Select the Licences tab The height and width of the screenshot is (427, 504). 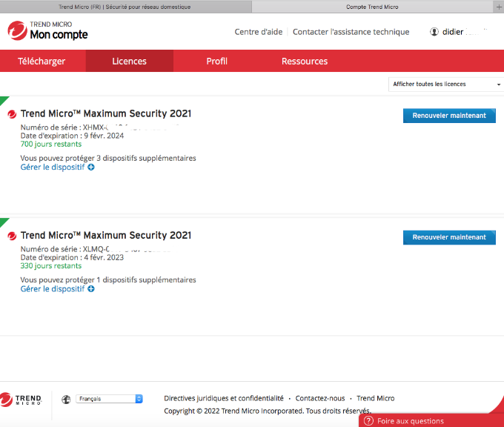pyautogui.click(x=129, y=61)
